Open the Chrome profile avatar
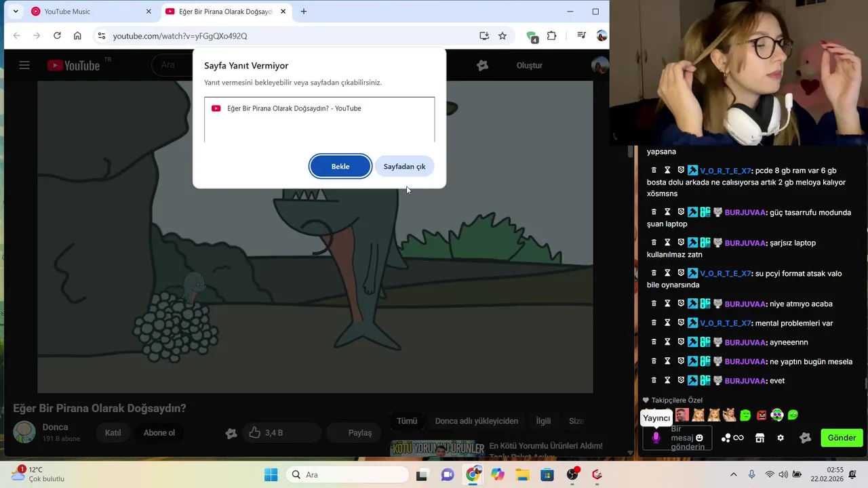The image size is (868, 488). coord(601,36)
